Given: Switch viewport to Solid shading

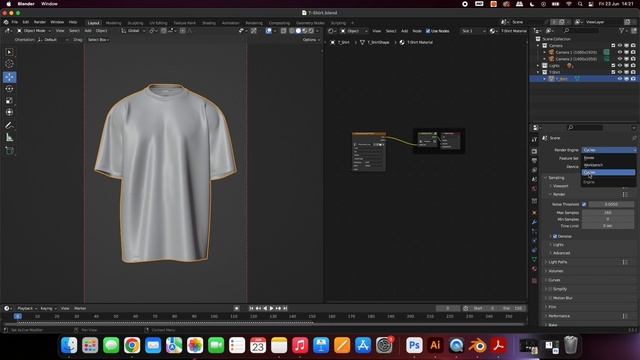Looking at the screenshot, I should point(298,31).
